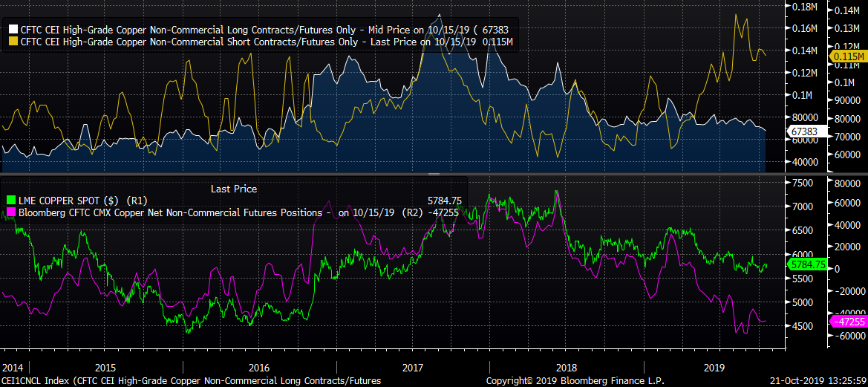Click the white 67383 axis value tag
Screen dimensions: 868x387
806,131
